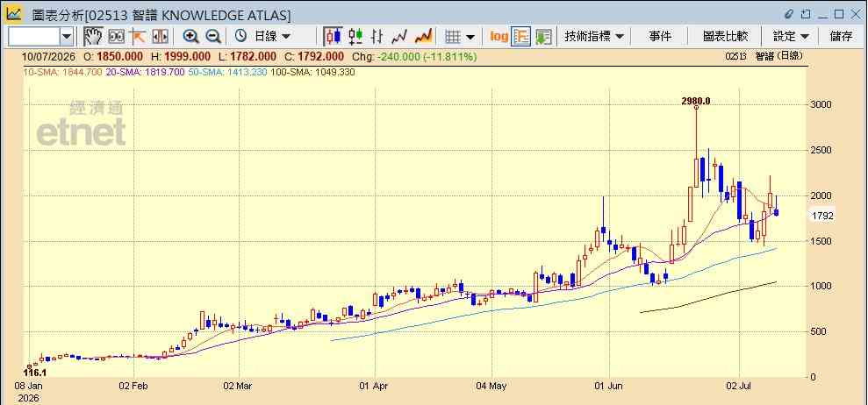Screen dimensions: 868x405
Task: Click the 2980.0 high price marker
Action: pos(696,101)
